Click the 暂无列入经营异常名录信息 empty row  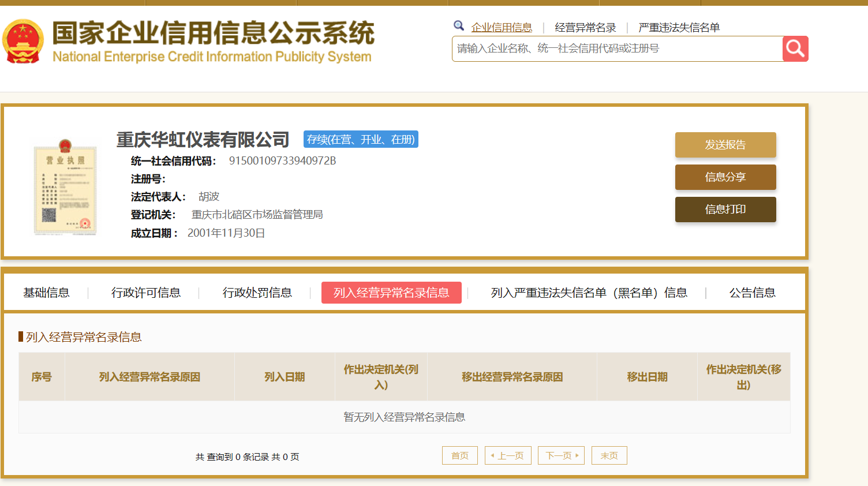[x=404, y=417]
